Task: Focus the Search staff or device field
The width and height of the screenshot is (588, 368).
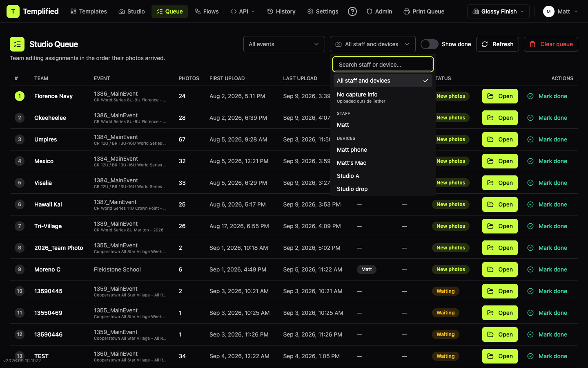Action: 383,64
